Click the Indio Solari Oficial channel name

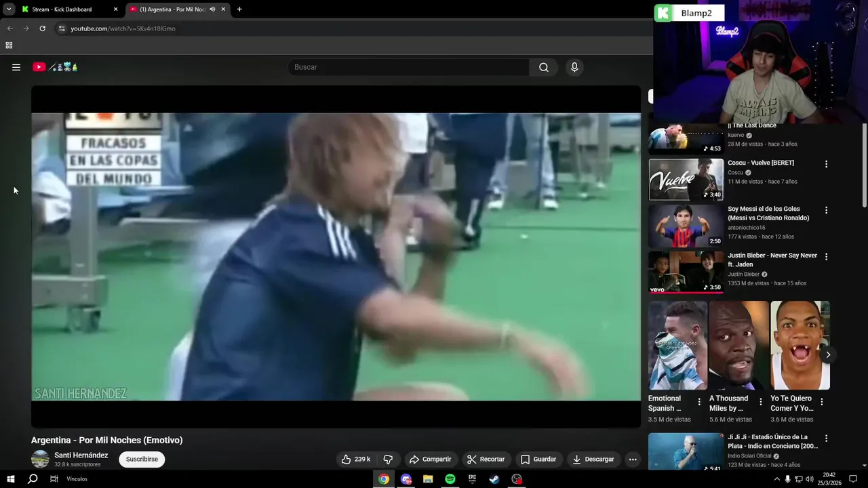[x=750, y=455]
